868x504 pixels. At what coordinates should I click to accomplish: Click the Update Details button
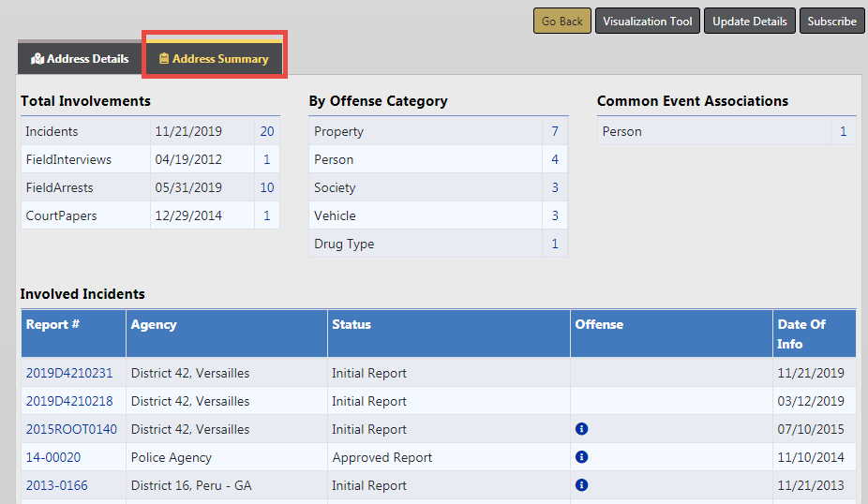click(x=750, y=22)
